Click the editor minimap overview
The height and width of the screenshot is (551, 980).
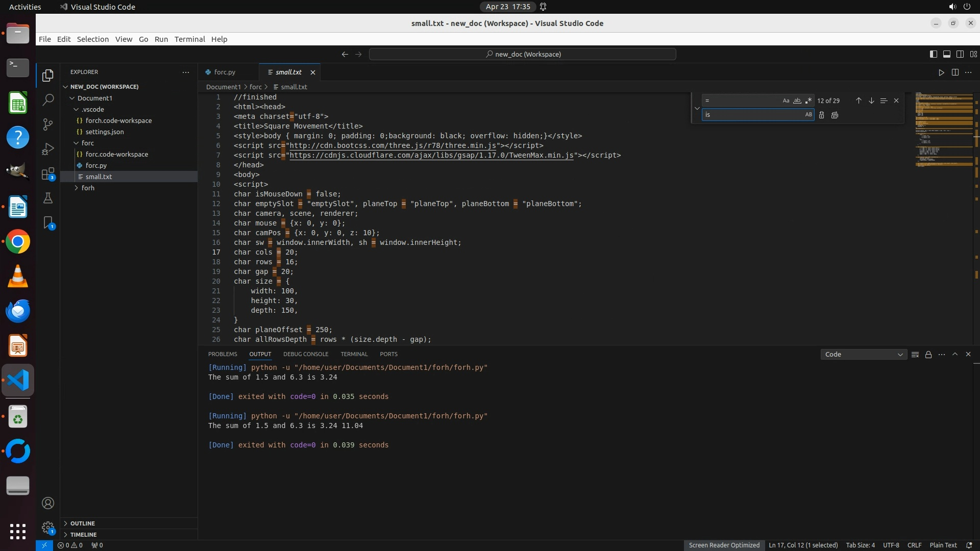[x=943, y=130]
